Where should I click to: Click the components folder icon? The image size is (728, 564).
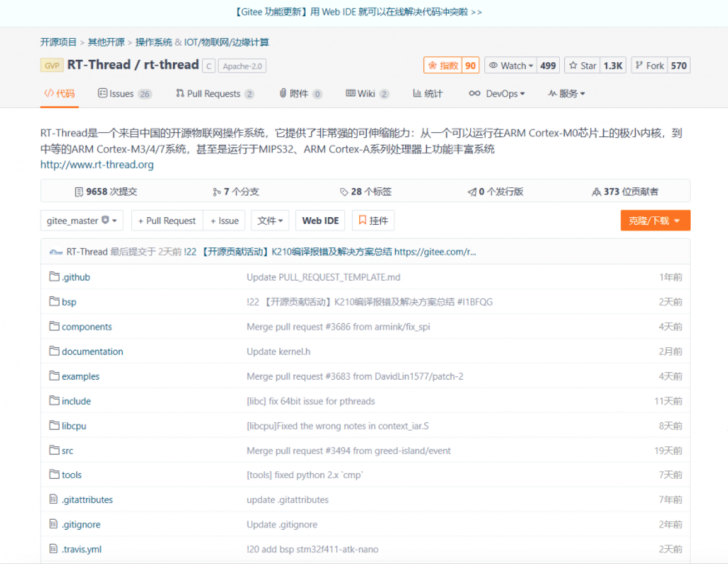[x=55, y=326]
